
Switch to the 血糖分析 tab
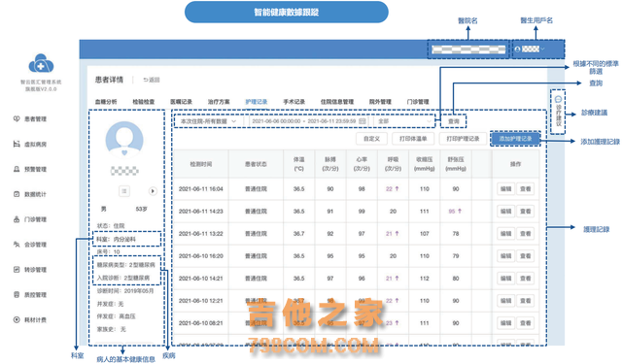point(106,102)
